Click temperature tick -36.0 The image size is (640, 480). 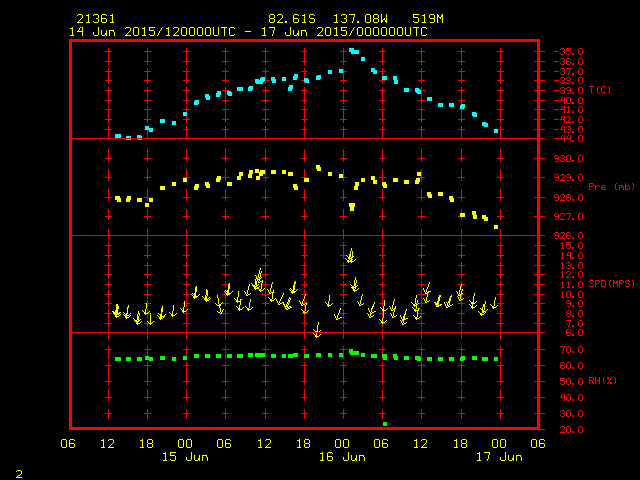(569, 62)
